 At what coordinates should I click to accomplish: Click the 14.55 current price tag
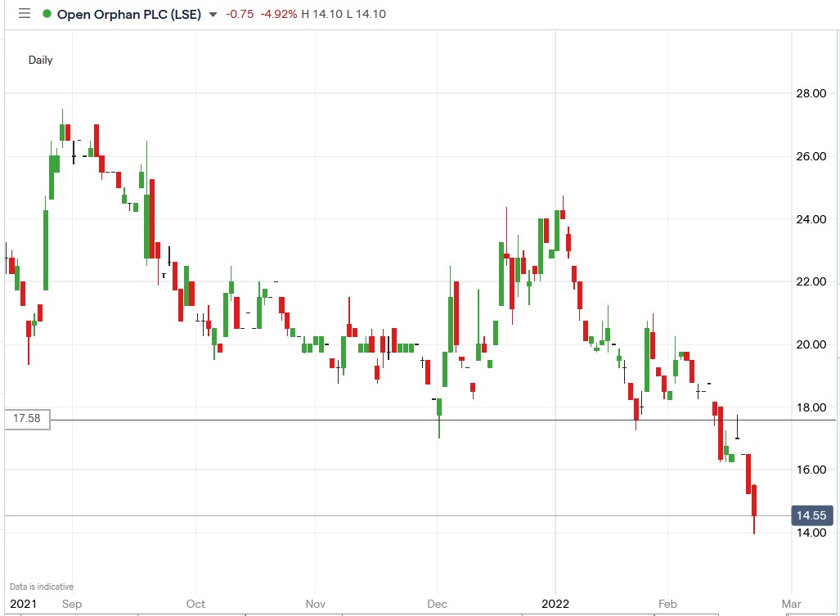click(811, 515)
